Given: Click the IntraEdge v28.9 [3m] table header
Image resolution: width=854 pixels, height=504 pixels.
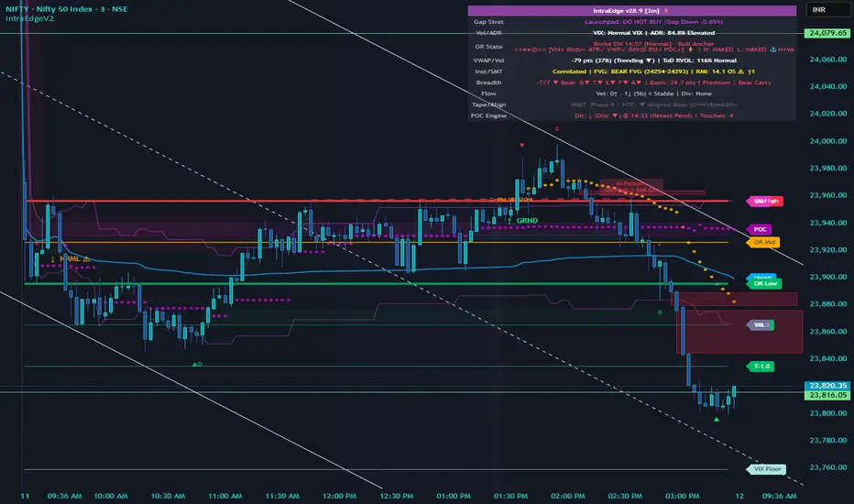Looking at the screenshot, I should tap(631, 11).
